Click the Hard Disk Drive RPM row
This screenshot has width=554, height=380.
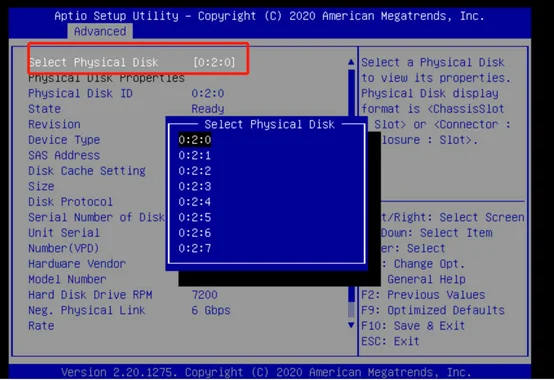[90, 295]
